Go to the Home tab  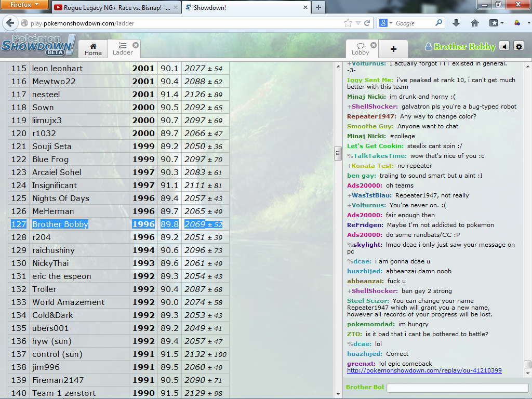pyautogui.click(x=93, y=49)
